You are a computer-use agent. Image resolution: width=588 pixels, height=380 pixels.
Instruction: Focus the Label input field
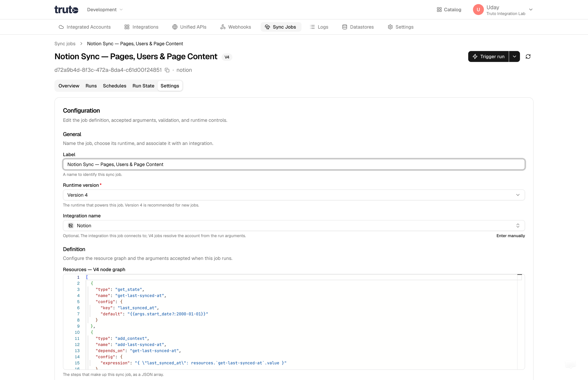tap(294, 164)
